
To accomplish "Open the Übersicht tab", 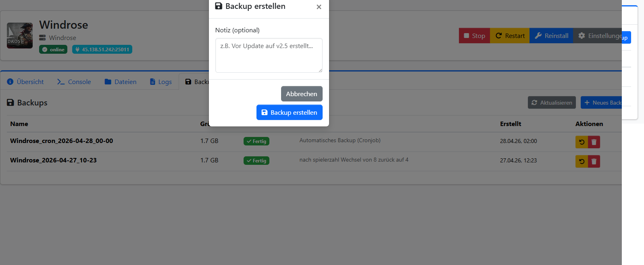I will point(25,82).
